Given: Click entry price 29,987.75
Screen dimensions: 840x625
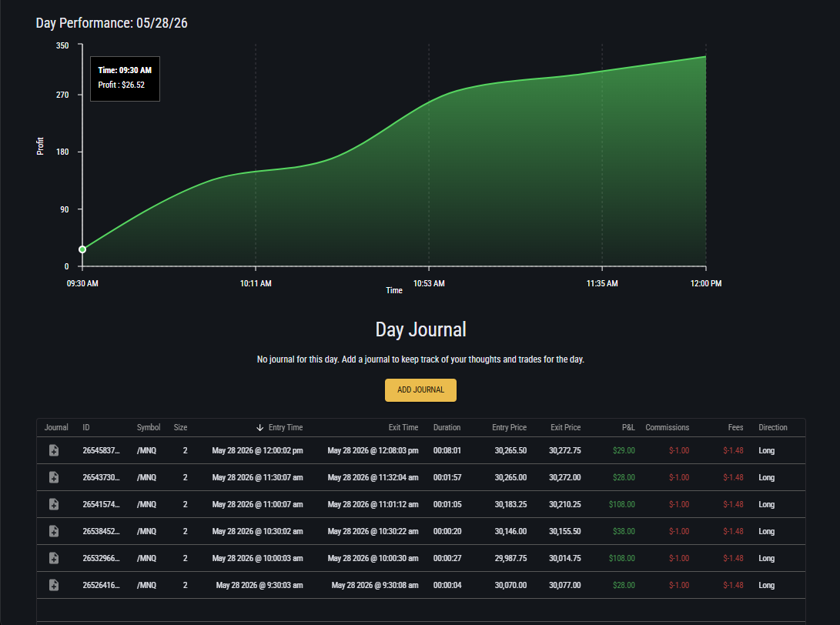Looking at the screenshot, I should pos(510,558).
